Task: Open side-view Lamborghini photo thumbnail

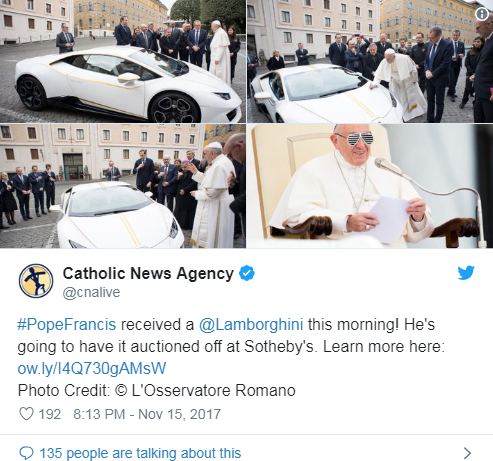Action: coord(123,61)
